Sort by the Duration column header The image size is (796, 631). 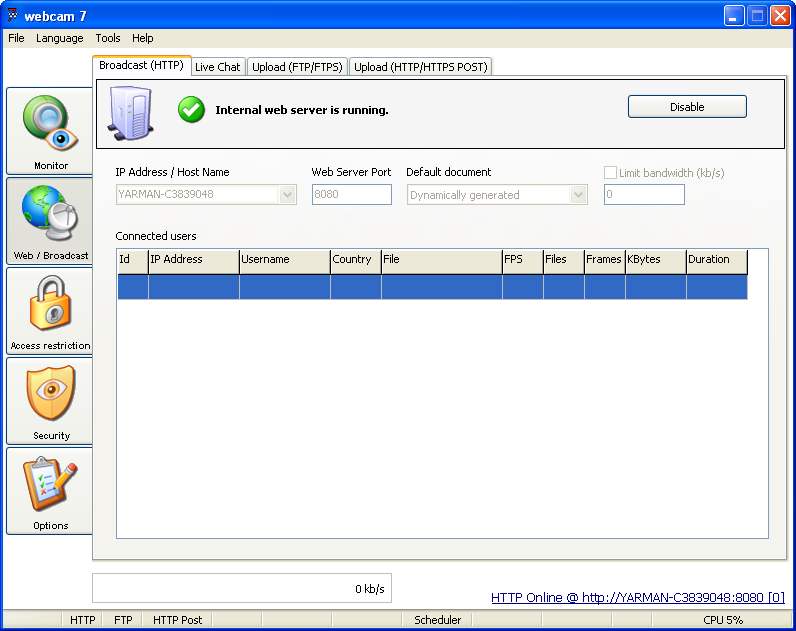pos(717,261)
